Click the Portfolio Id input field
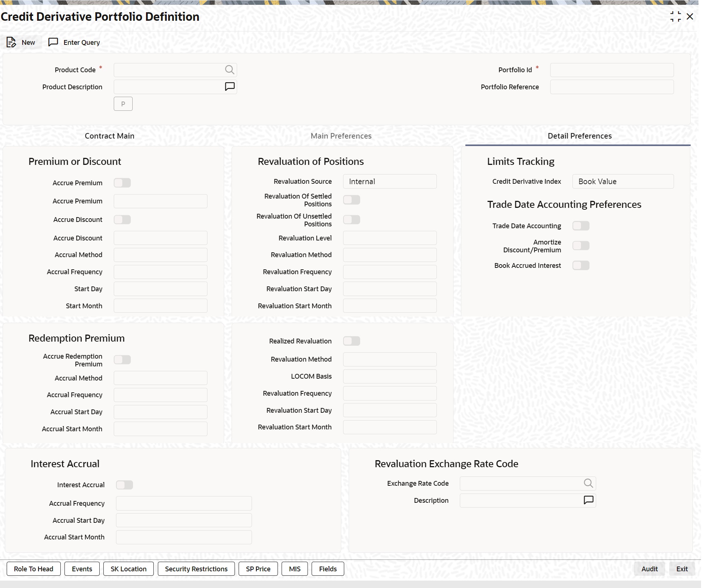 pos(611,70)
